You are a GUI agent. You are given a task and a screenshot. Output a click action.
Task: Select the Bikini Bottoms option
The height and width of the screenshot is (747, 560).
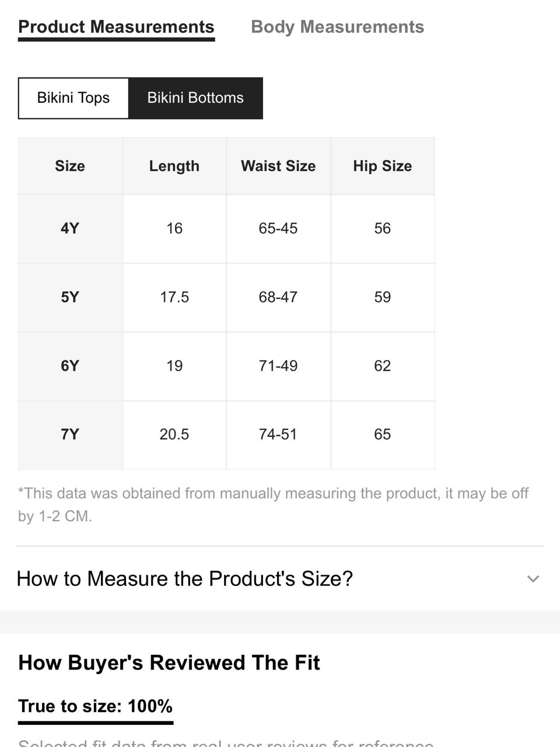tap(195, 98)
